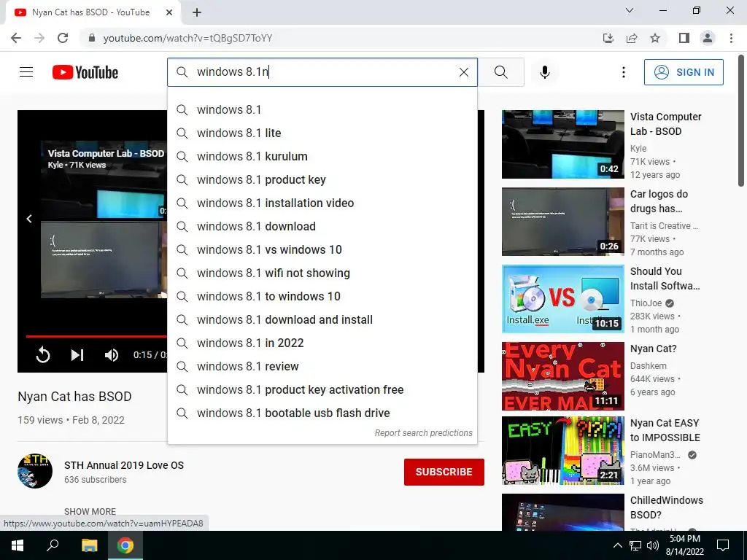This screenshot has width=747, height=560.
Task: Open Chrome side panel
Action: coord(684,38)
